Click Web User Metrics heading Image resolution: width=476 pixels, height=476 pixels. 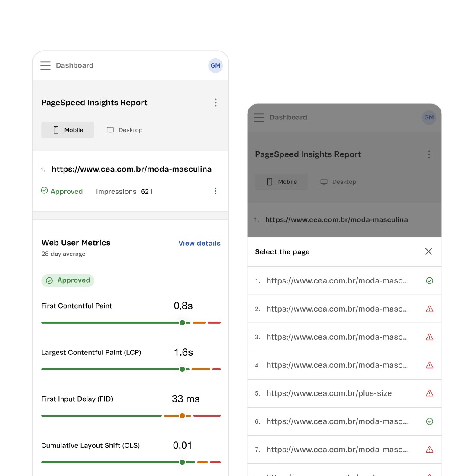tap(76, 243)
